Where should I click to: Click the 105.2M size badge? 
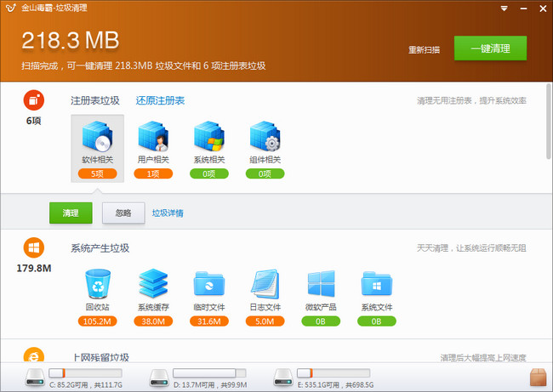point(97,321)
